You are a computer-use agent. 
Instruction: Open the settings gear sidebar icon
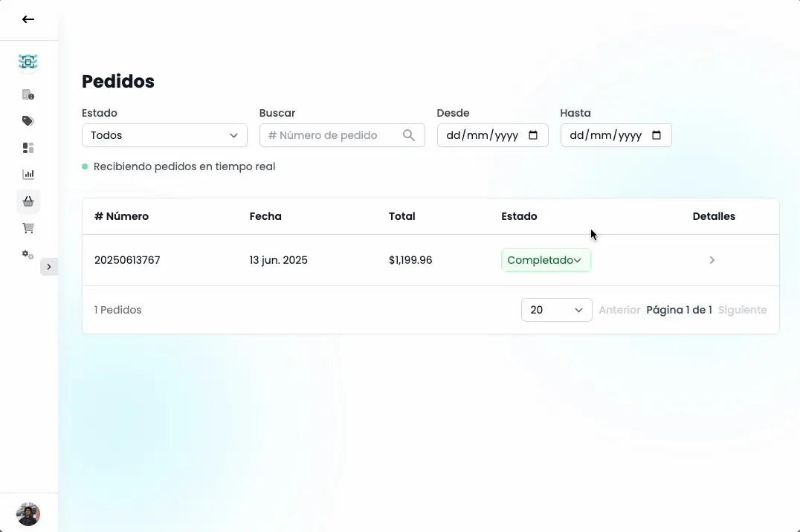[x=28, y=255]
